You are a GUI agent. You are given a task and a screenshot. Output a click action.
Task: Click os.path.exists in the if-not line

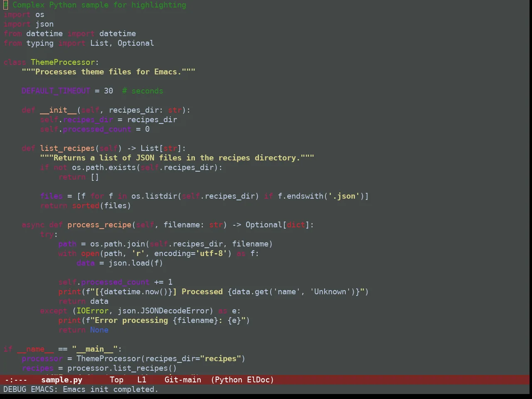(104, 167)
